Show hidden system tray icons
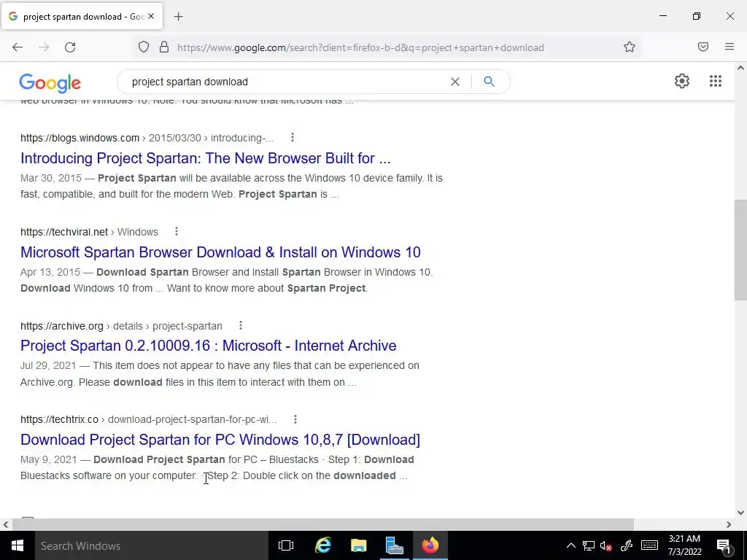747x560 pixels. [x=570, y=545]
